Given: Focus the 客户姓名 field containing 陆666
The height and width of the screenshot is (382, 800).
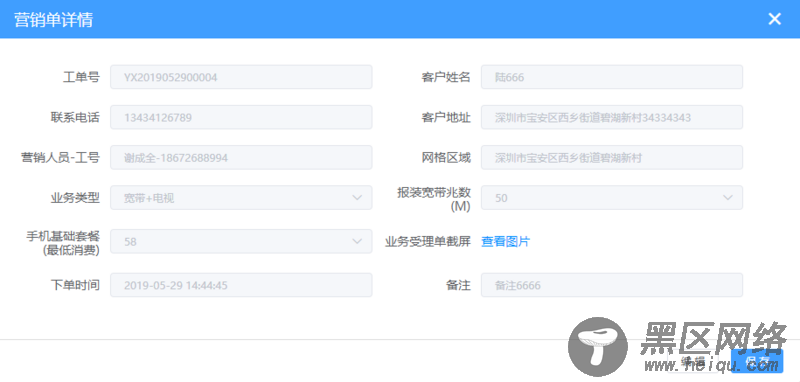Looking at the screenshot, I should pyautogui.click(x=612, y=78).
